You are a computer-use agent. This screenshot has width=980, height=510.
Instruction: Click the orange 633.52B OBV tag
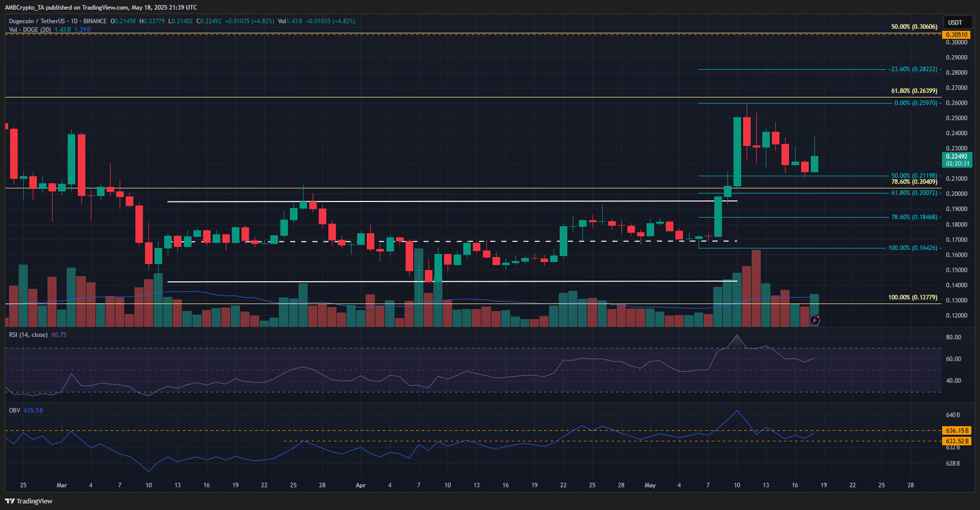click(957, 441)
